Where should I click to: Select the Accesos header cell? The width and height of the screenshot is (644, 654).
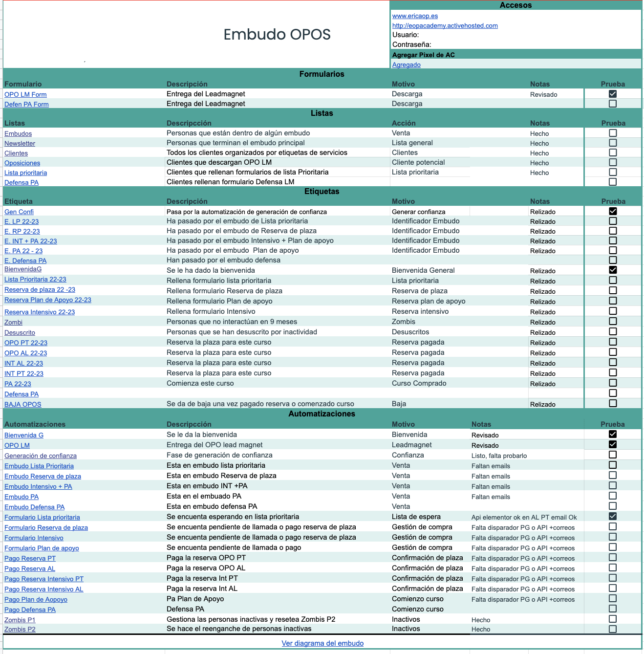(516, 5)
